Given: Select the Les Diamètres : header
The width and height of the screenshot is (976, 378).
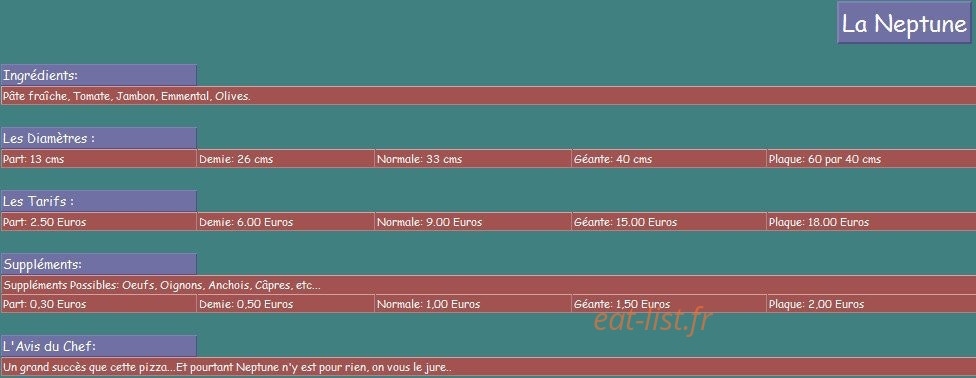Looking at the screenshot, I should point(98,138).
